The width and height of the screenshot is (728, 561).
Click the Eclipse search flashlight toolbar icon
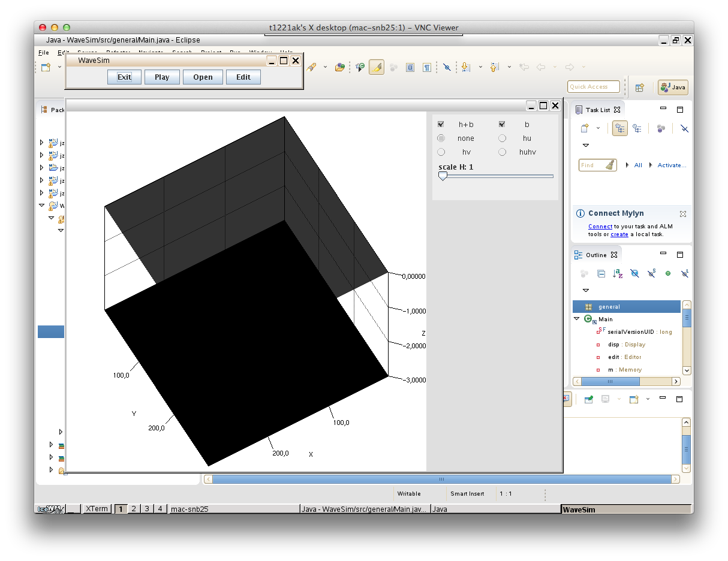(x=311, y=67)
